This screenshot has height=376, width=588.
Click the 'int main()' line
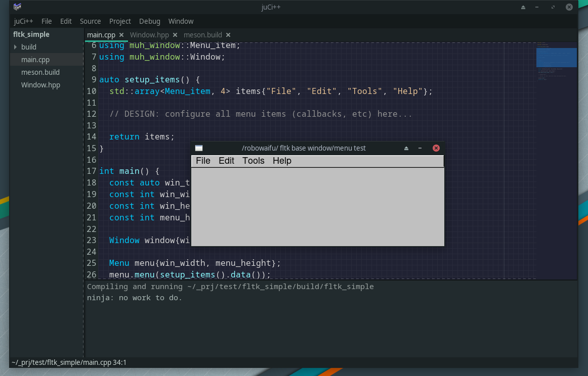point(129,171)
